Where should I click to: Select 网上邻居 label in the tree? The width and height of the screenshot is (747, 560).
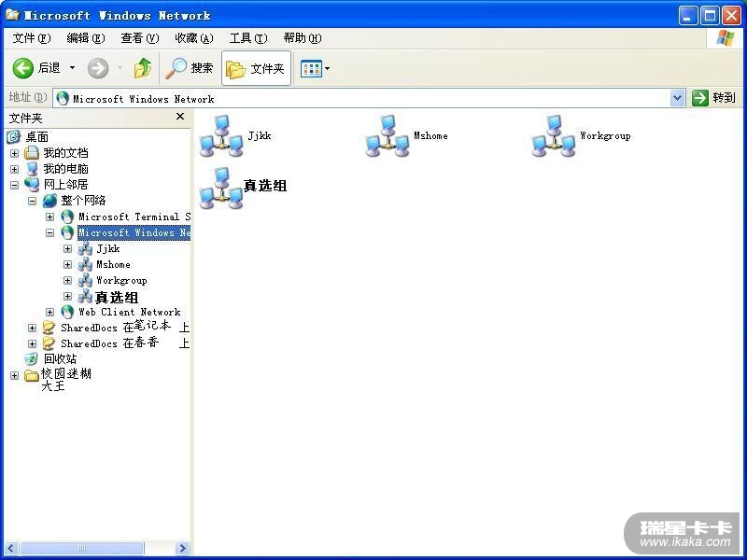point(65,185)
